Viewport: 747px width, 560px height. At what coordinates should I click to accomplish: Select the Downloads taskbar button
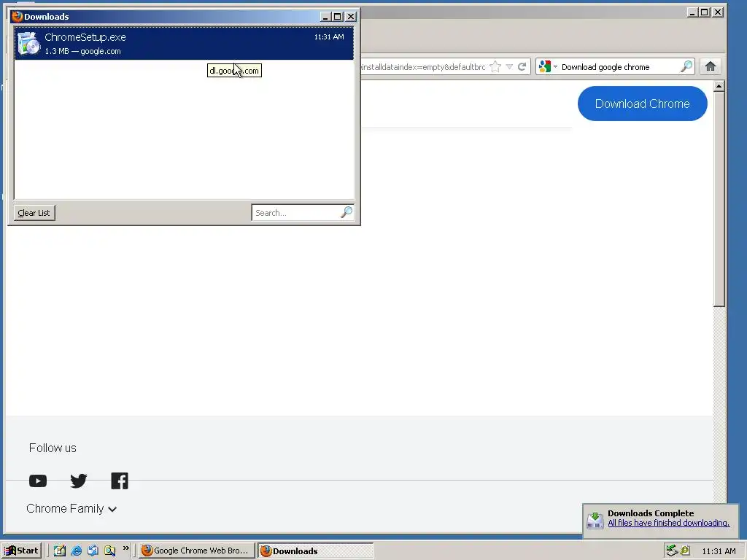click(x=315, y=551)
